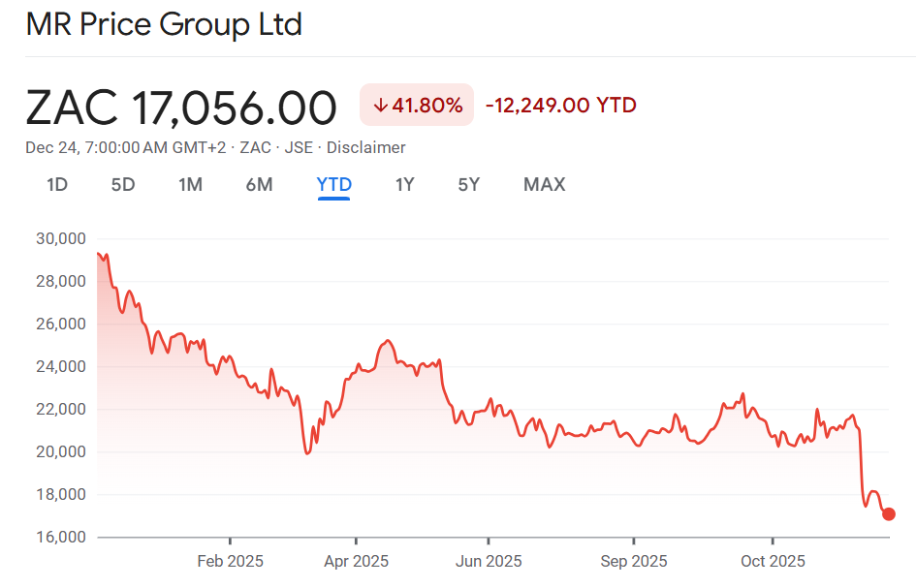Click the ZAC 17,056.00 price
The image size is (916, 588).
(181, 107)
